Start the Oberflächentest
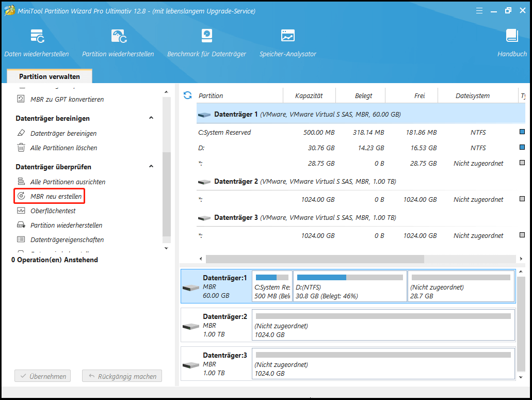Viewport: 532px width, 400px height. (x=53, y=211)
